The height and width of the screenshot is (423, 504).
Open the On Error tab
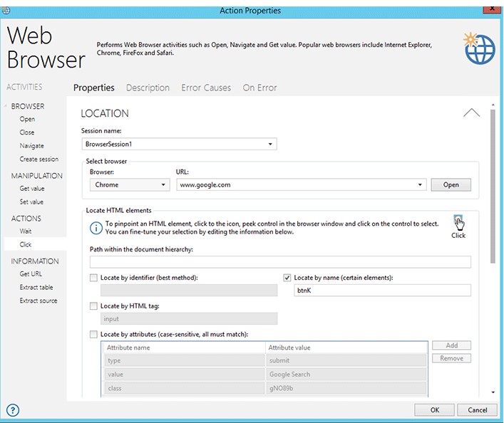(x=259, y=88)
